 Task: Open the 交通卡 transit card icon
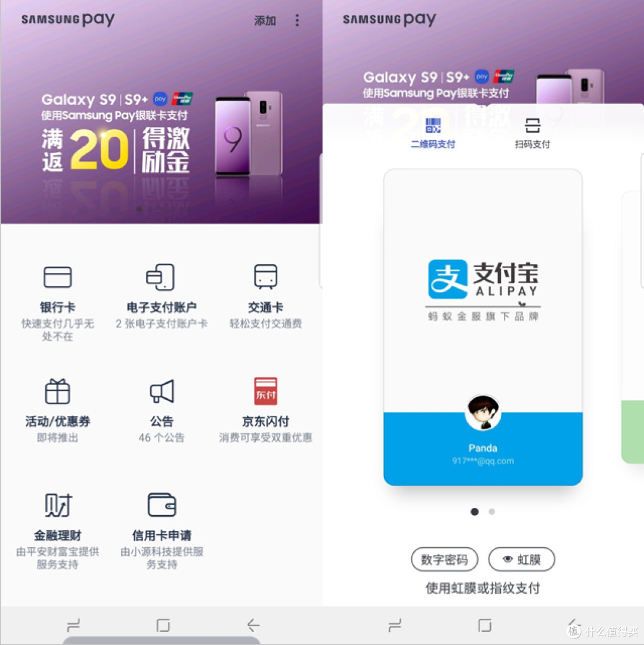tap(265, 276)
